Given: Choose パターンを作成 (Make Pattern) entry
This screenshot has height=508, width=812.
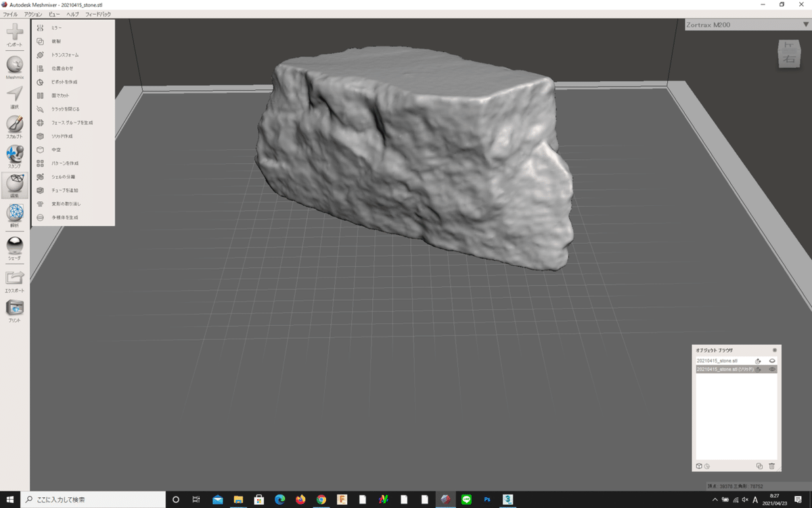Looking at the screenshot, I should 72,163.
